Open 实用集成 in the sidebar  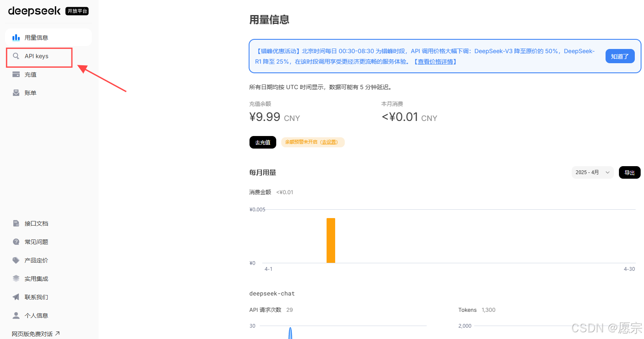pos(48,279)
